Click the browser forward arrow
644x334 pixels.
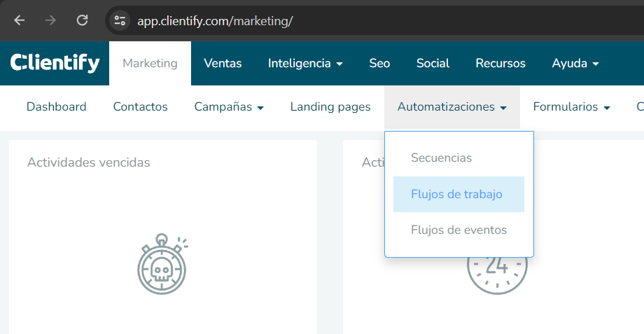click(50, 20)
